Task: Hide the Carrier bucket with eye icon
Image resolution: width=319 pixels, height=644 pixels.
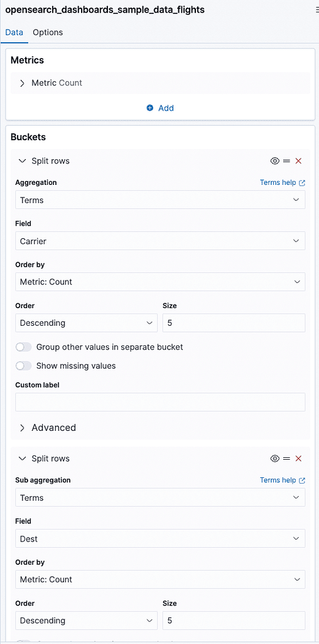Action: click(274, 161)
